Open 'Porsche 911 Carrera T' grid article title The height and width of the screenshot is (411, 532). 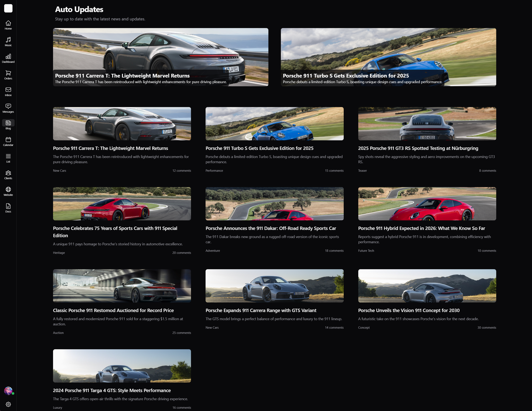click(110, 148)
